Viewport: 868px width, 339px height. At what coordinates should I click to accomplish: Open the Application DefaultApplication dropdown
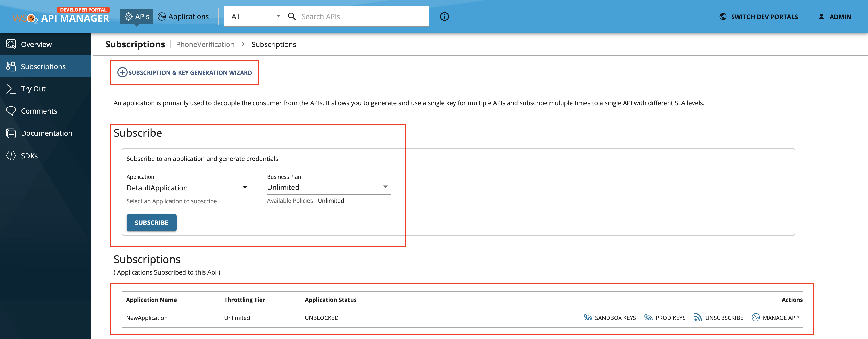[188, 188]
